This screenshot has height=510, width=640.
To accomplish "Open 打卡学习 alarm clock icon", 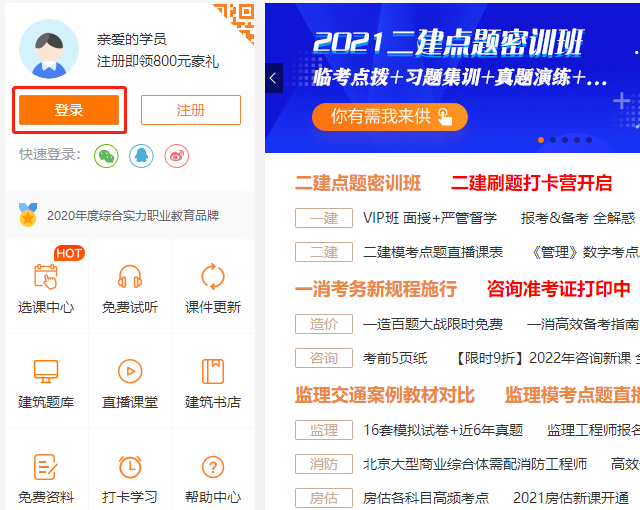I will tap(130, 467).
